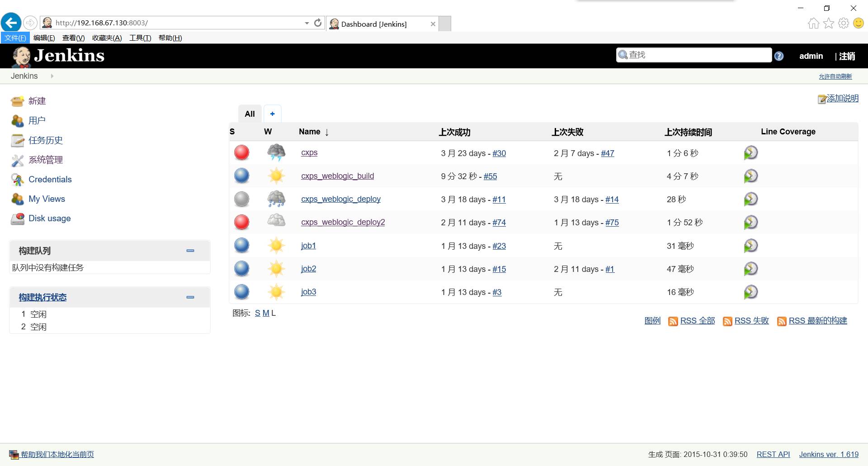This screenshot has width=868, height=466.
Task: Open the 工具(T) menu
Action: point(140,38)
